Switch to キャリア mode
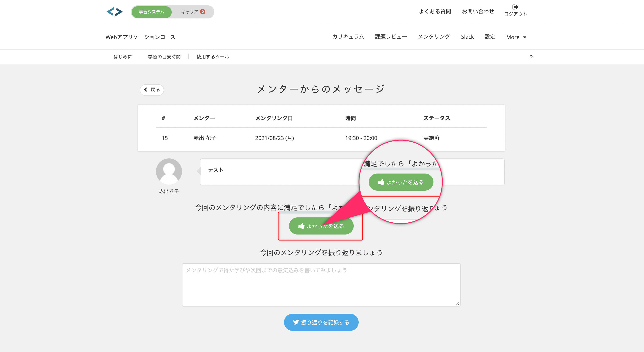The image size is (644, 352). tap(189, 12)
